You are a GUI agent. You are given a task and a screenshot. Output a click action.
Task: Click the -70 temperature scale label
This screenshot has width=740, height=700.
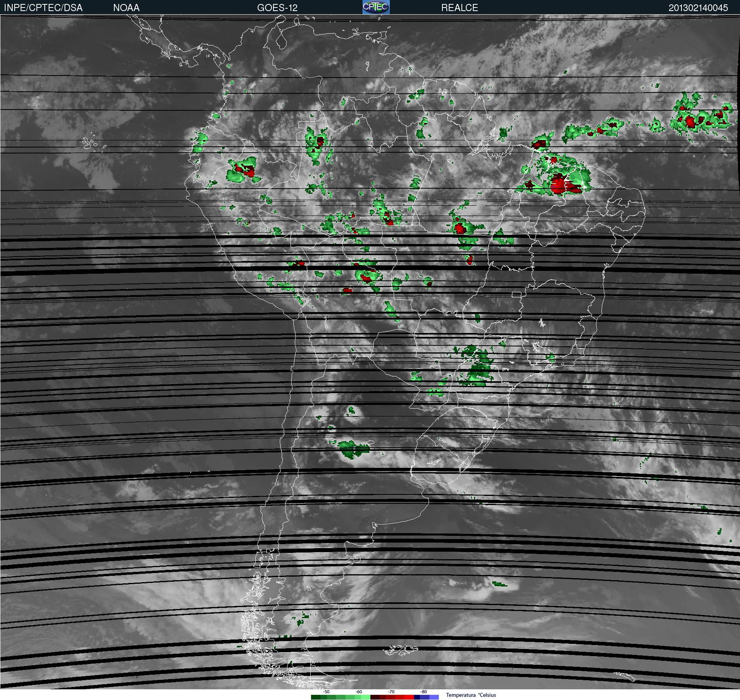click(x=391, y=692)
